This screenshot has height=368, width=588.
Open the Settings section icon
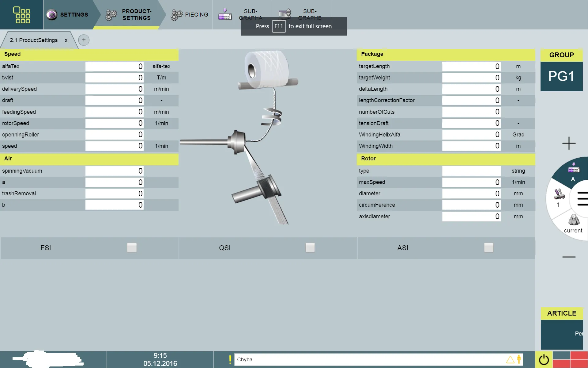pos(52,14)
